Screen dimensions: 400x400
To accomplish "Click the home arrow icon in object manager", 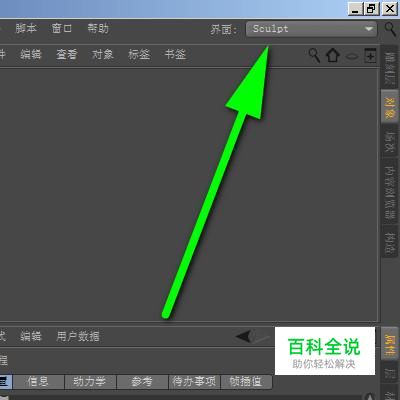I will tap(333, 55).
